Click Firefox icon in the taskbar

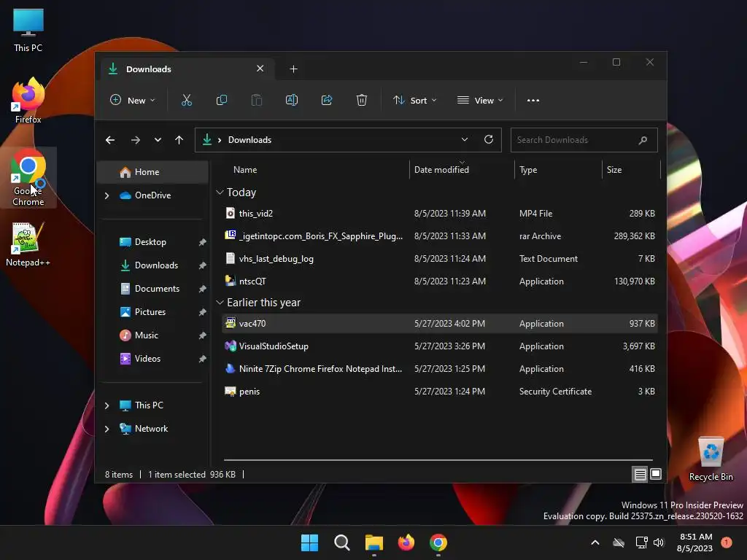(406, 542)
